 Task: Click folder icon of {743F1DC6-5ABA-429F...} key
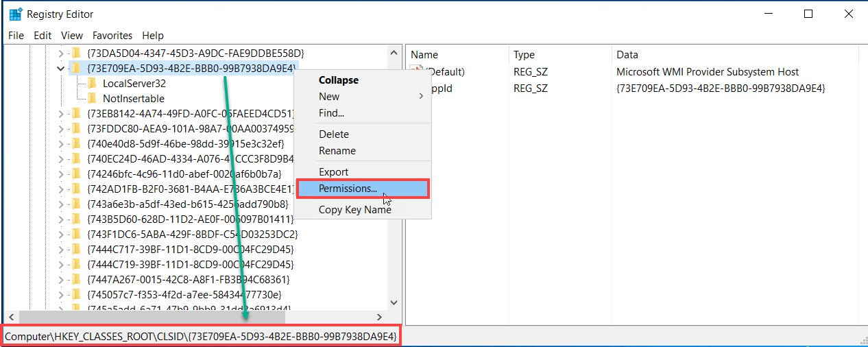(77, 234)
